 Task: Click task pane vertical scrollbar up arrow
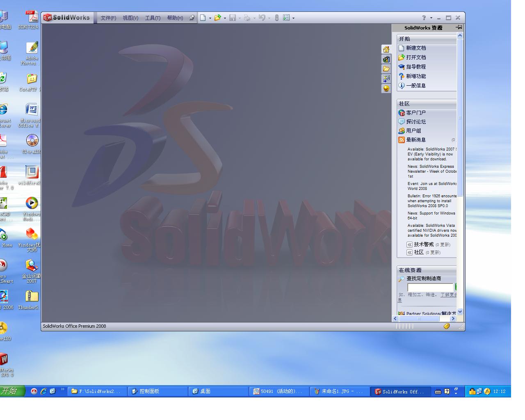[460, 36]
